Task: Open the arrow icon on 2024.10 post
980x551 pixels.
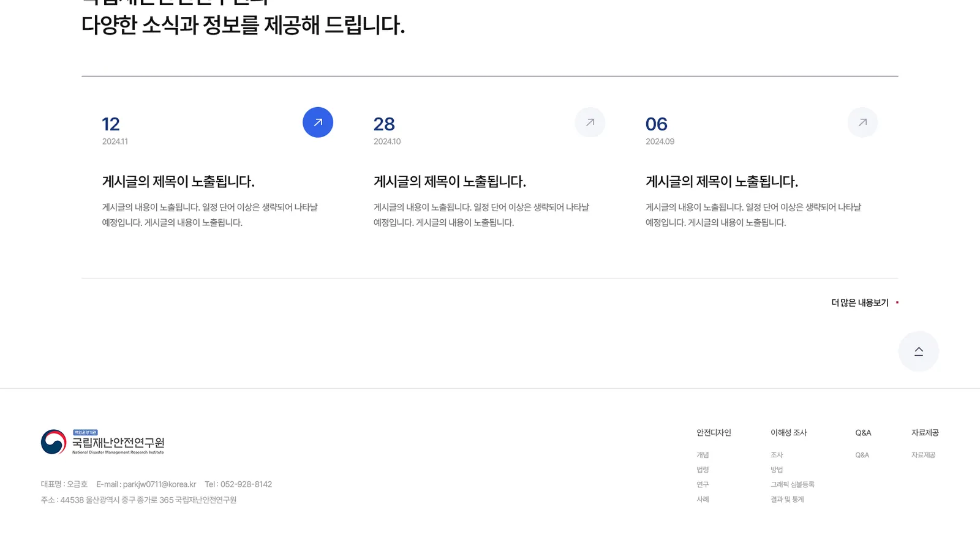Action: click(x=590, y=122)
